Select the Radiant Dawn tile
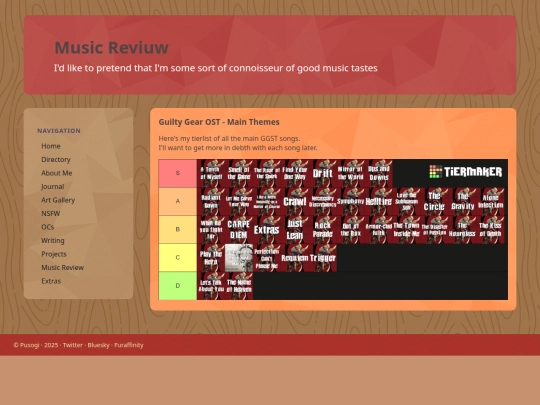 (211, 201)
